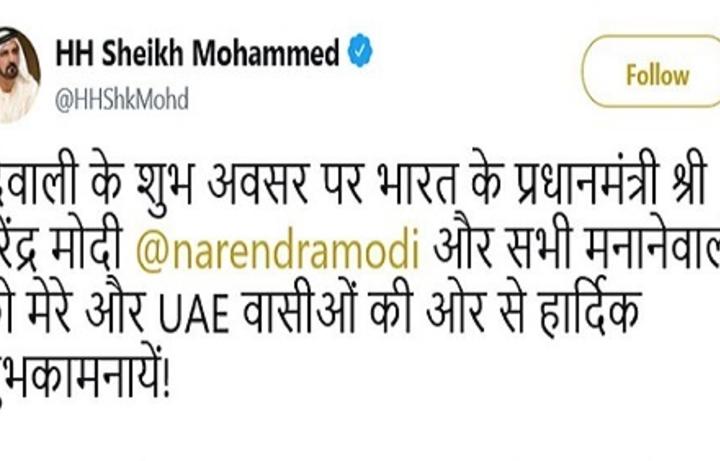Open Sheikh Mohammed's profile picture
Screen dimensions: 720x461
click(18, 75)
